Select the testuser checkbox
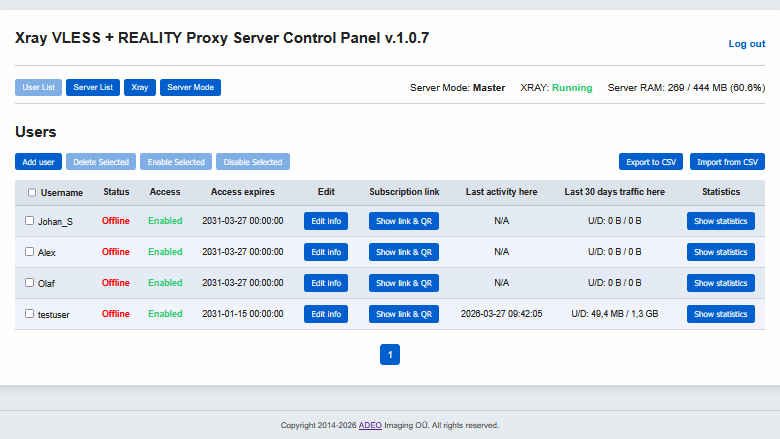The image size is (780, 439). 30,314
